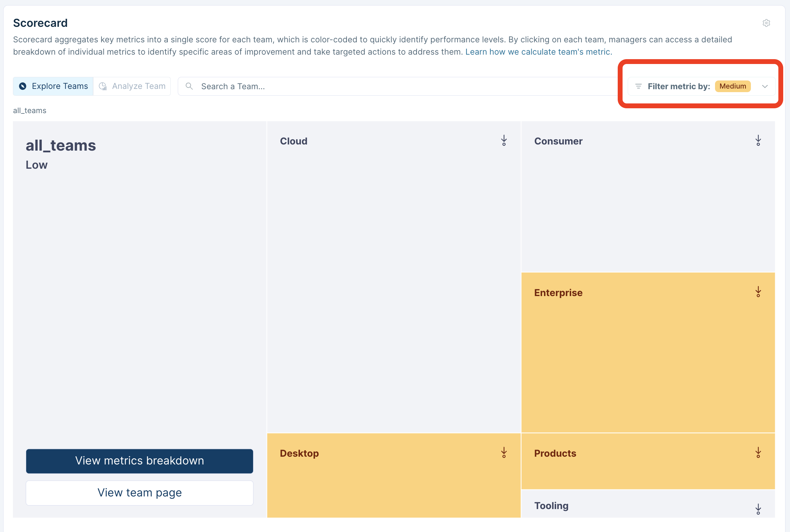Drill down into the Desktop team
The image size is (790, 532).
504,452
